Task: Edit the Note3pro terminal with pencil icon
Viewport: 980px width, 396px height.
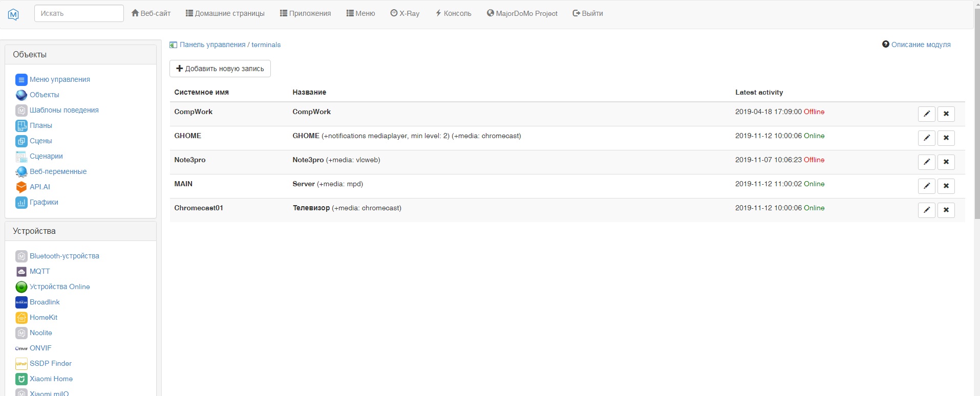Action: click(927, 162)
